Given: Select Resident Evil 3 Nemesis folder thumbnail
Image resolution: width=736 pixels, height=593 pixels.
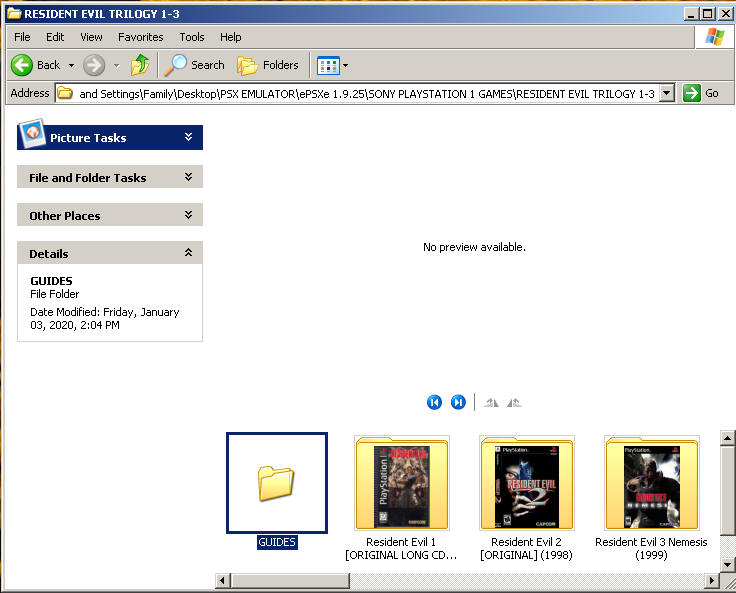Looking at the screenshot, I should (x=652, y=483).
